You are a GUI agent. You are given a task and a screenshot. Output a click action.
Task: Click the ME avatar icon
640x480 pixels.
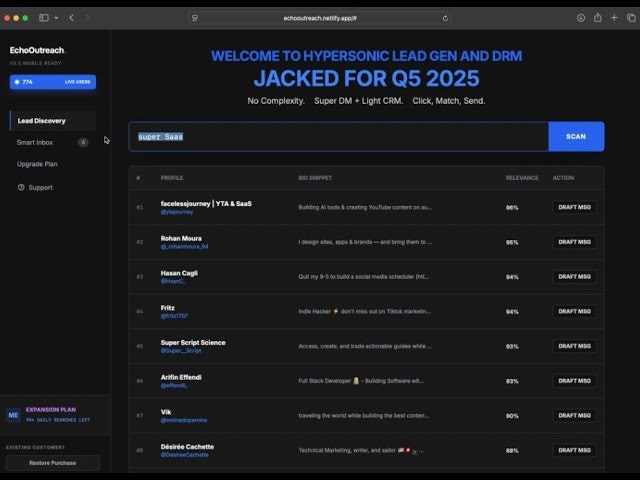tap(13, 415)
